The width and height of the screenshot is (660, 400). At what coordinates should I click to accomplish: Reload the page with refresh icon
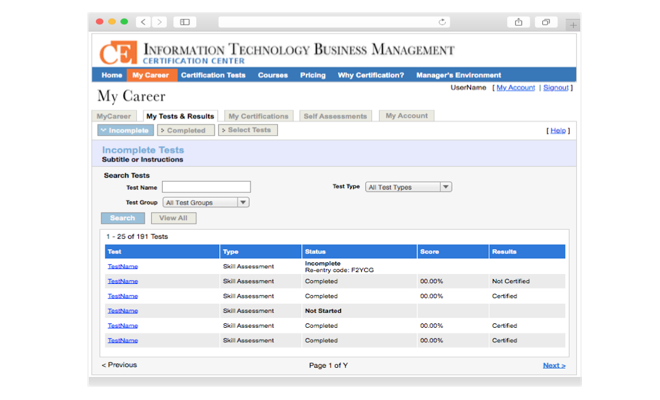[442, 22]
